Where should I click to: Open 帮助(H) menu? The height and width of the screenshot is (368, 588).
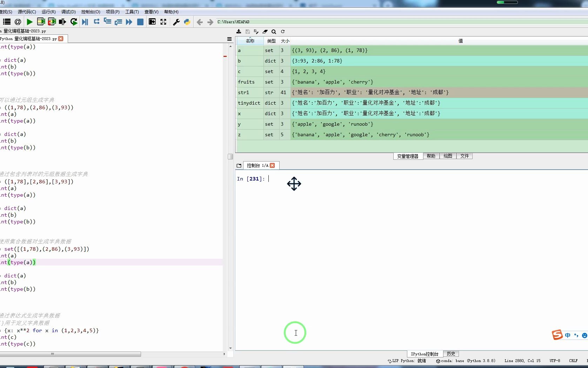pyautogui.click(x=171, y=12)
